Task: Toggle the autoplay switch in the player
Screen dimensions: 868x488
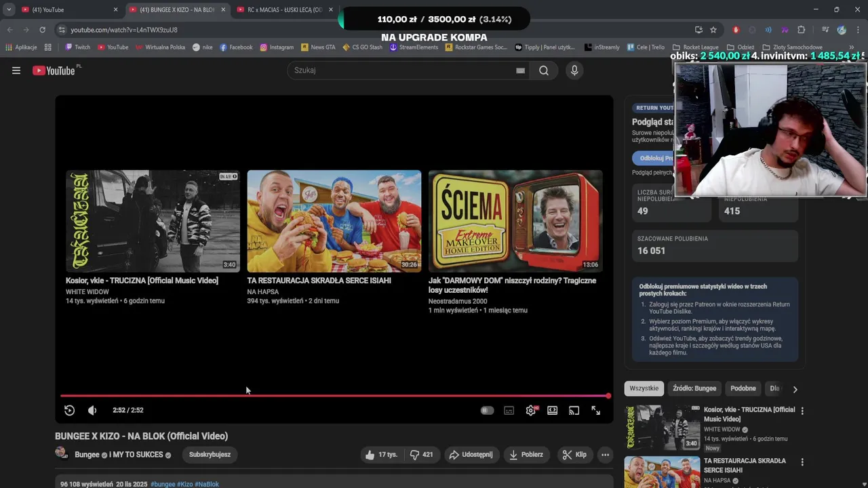Action: tap(487, 410)
